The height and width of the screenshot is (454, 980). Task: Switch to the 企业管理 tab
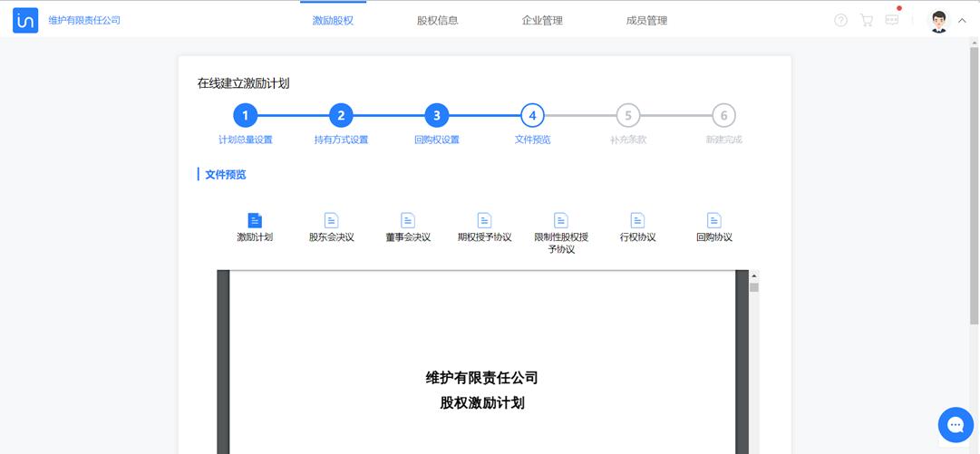pos(542,20)
